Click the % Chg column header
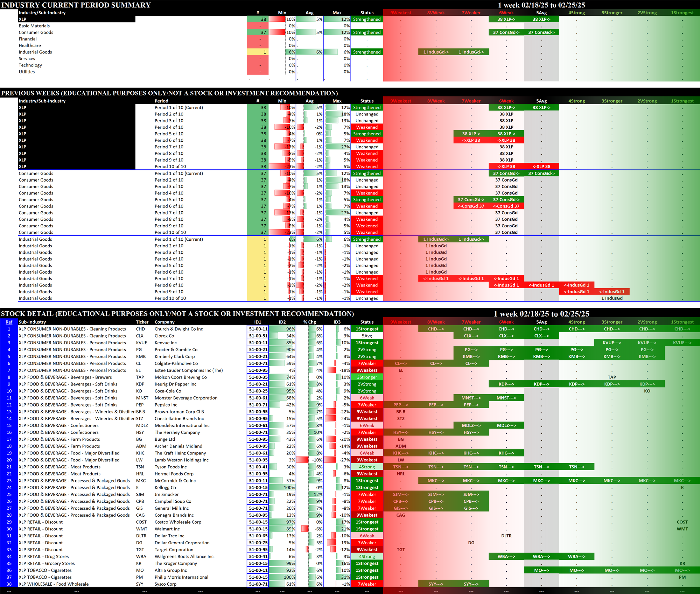The width and height of the screenshot is (700, 594). click(x=309, y=322)
